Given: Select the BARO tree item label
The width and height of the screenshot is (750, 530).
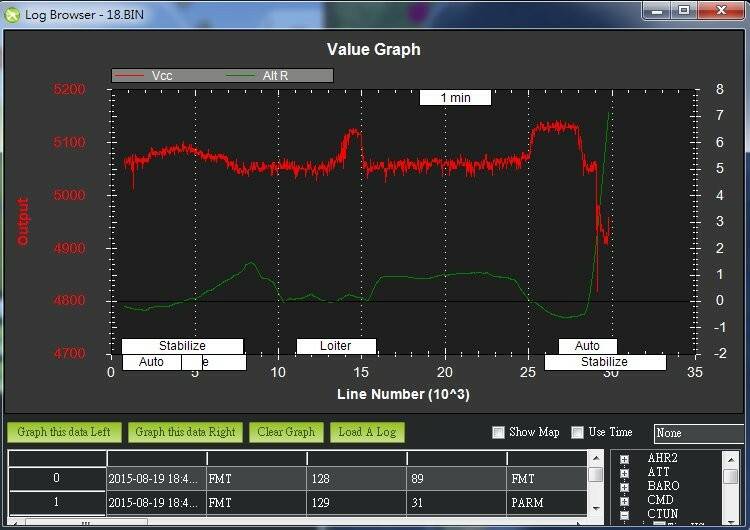Looking at the screenshot, I should (663, 486).
